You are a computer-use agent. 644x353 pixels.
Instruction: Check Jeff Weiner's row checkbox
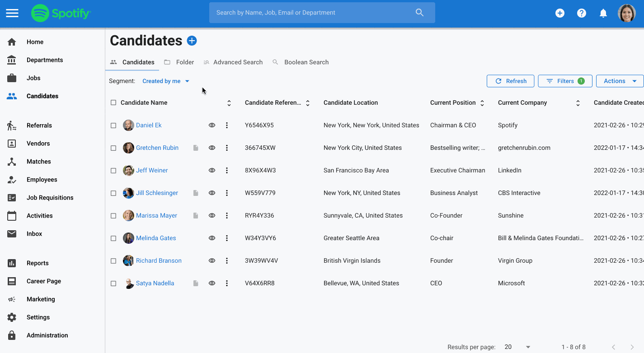(113, 171)
